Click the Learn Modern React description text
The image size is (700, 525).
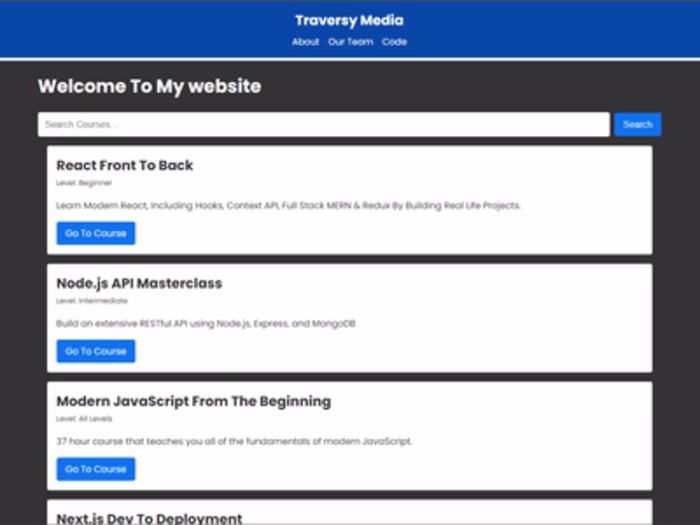click(288, 206)
